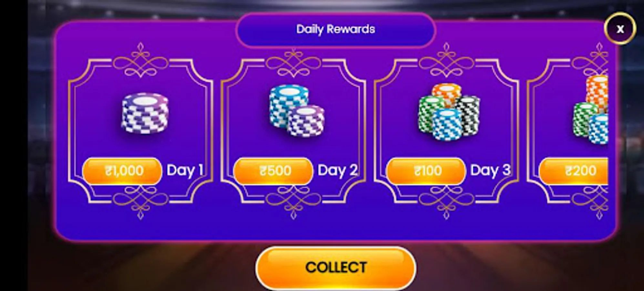The height and width of the screenshot is (291, 644).
Task: Select the Day 1 purple chip stack
Action: pyautogui.click(x=145, y=113)
